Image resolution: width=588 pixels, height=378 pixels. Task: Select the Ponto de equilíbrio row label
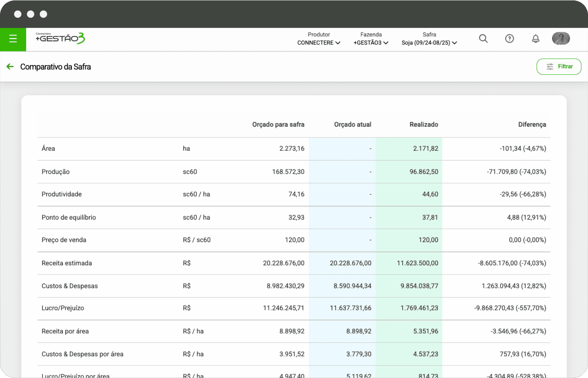point(69,217)
